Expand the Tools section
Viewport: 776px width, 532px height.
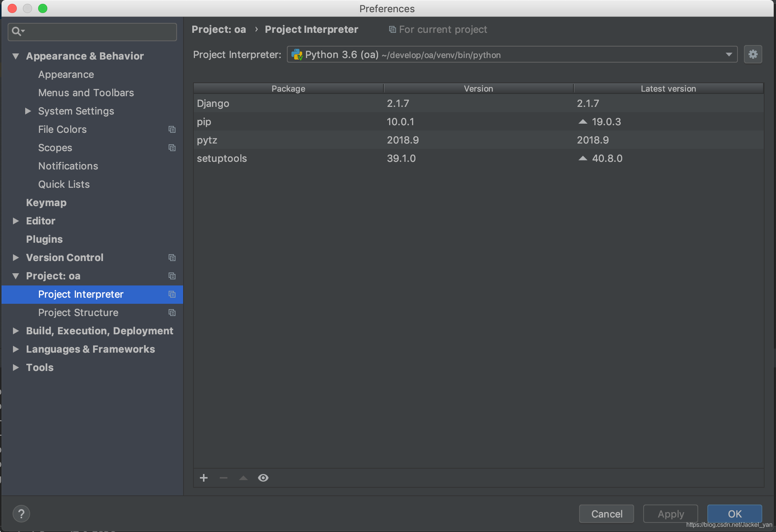click(16, 368)
